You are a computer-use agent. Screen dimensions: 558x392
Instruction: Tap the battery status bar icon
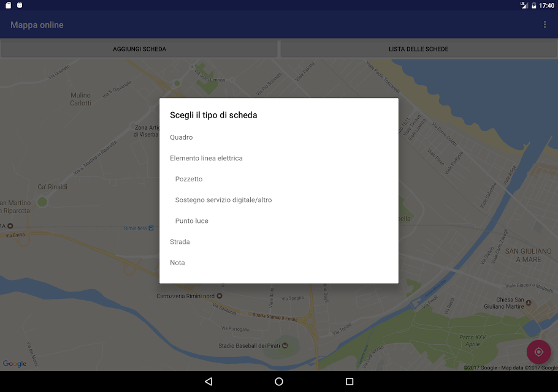pos(533,6)
